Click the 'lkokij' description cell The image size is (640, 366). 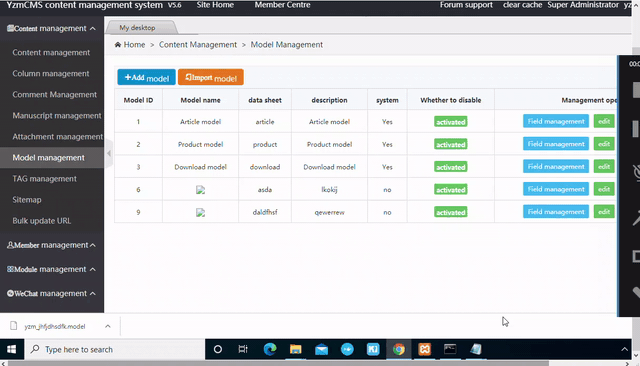tap(329, 190)
